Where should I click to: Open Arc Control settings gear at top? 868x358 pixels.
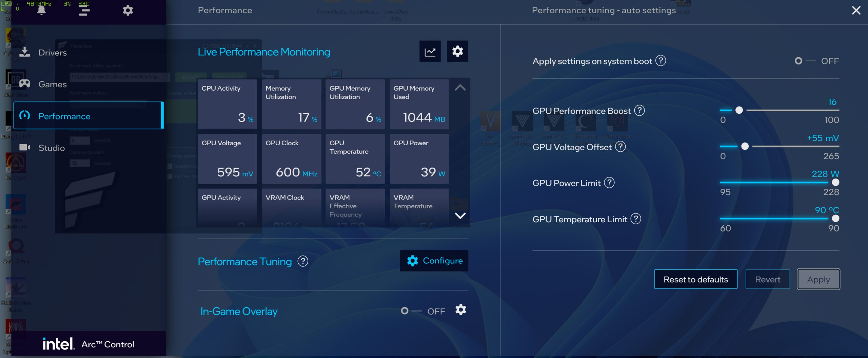pyautogui.click(x=127, y=10)
